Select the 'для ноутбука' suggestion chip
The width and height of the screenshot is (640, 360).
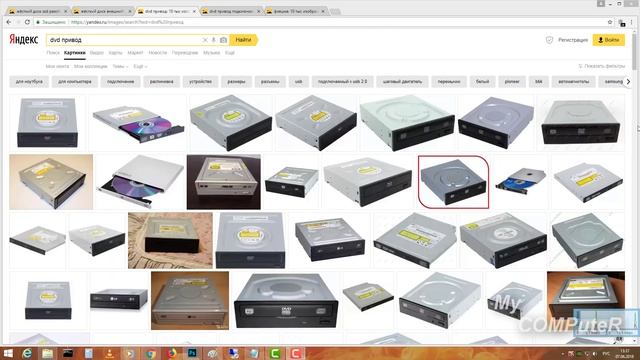coord(29,82)
